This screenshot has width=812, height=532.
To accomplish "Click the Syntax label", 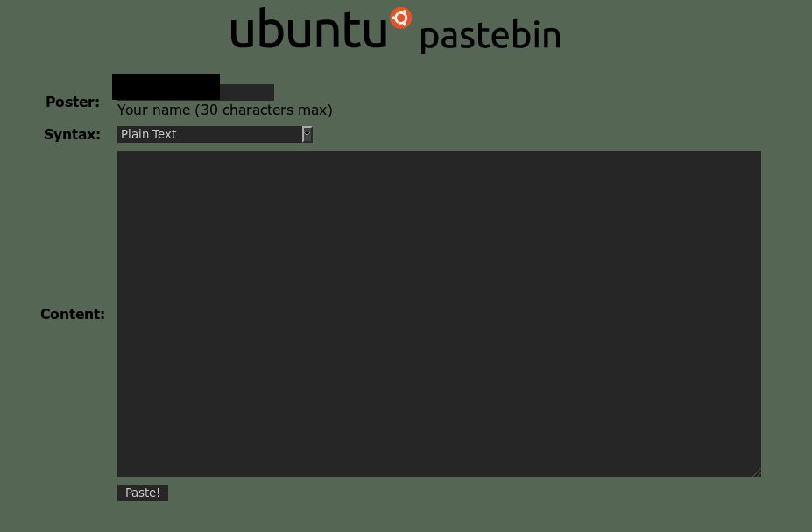I will click(71, 134).
